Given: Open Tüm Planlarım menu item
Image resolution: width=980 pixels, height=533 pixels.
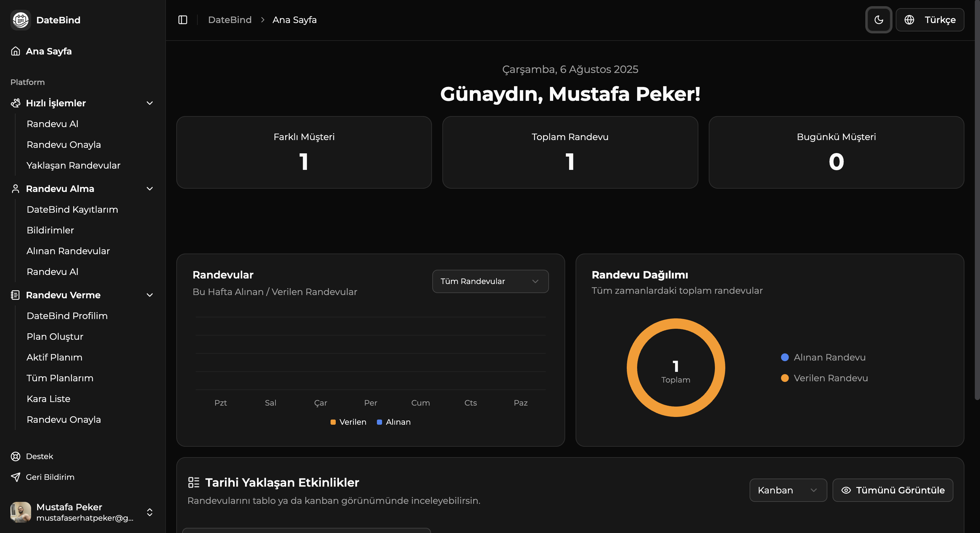Looking at the screenshot, I should 60,378.
